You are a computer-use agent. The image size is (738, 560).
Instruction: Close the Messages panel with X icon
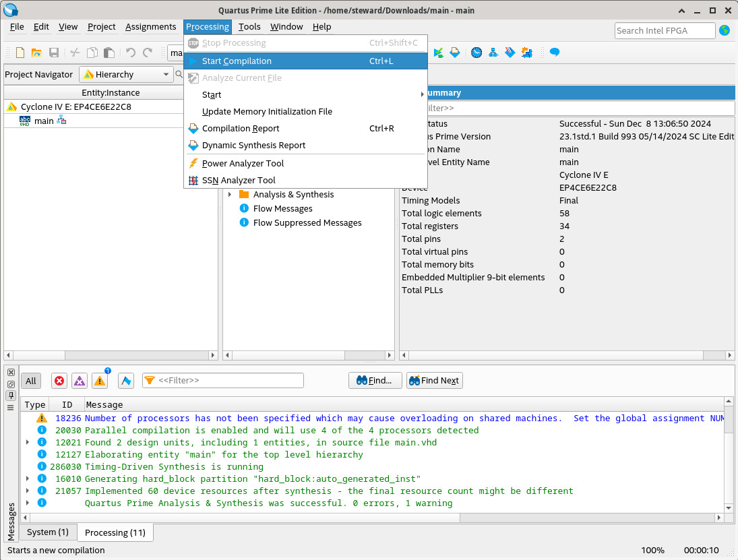[11, 372]
